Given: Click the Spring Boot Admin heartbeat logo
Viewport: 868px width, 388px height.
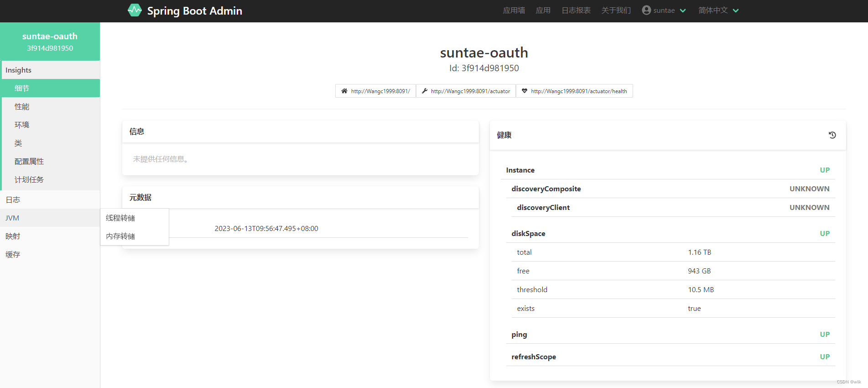Looking at the screenshot, I should tap(135, 10).
